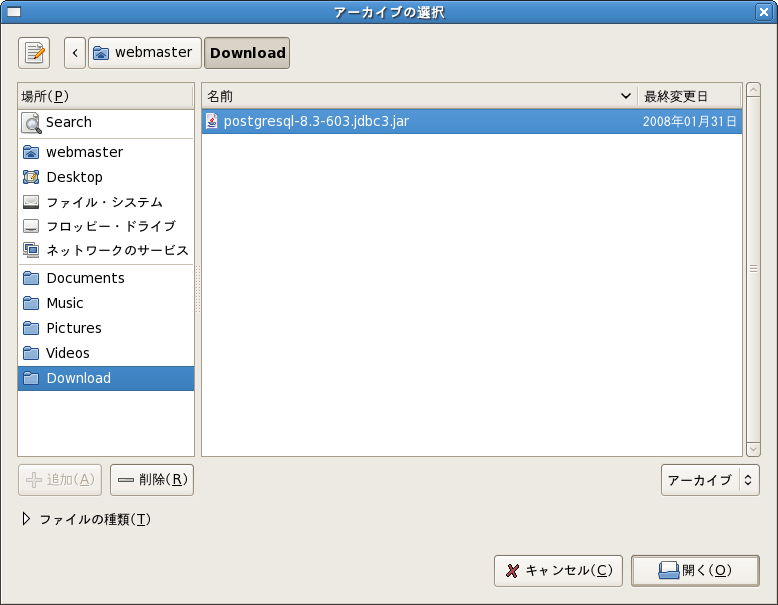Click the back arrow in path bar

point(75,53)
